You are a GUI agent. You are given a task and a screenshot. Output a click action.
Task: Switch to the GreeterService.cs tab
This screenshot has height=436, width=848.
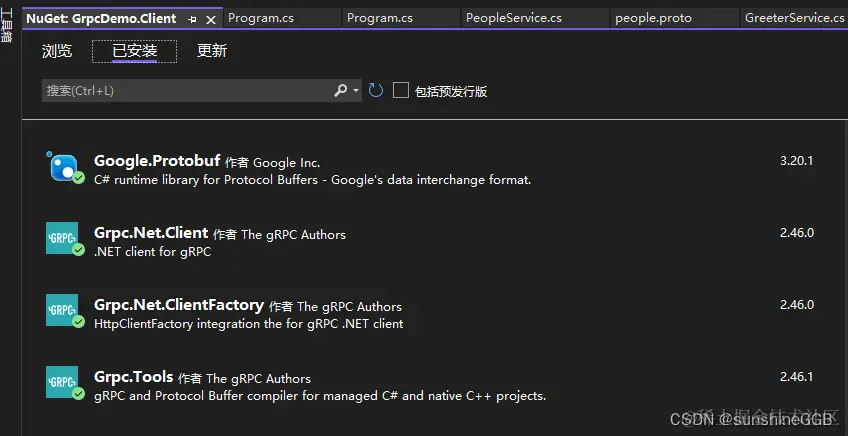(794, 18)
